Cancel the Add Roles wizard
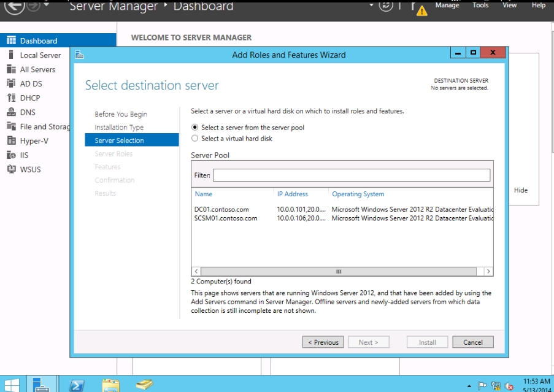 (472, 342)
